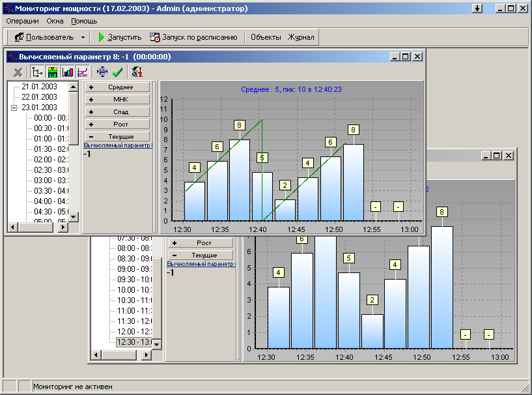Image resolution: width=532 pixels, height=395 pixels.
Task: Expand the Рост section in the background window
Action: (201, 243)
